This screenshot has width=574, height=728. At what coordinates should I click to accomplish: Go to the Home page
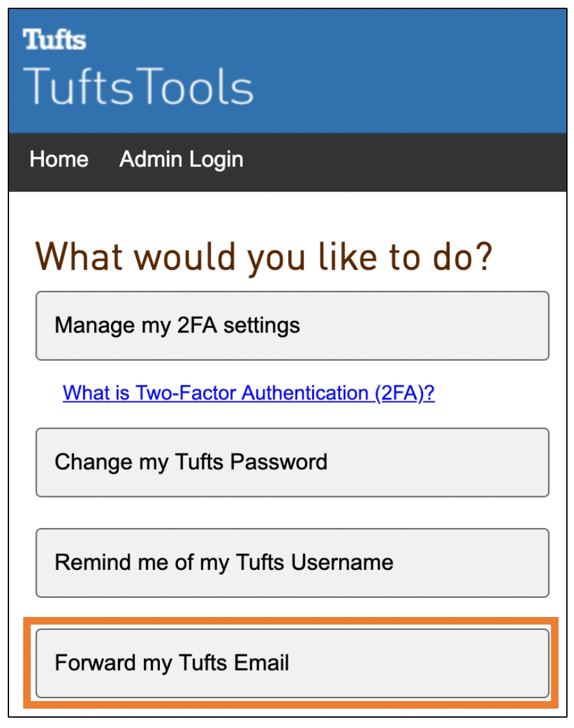(x=59, y=159)
